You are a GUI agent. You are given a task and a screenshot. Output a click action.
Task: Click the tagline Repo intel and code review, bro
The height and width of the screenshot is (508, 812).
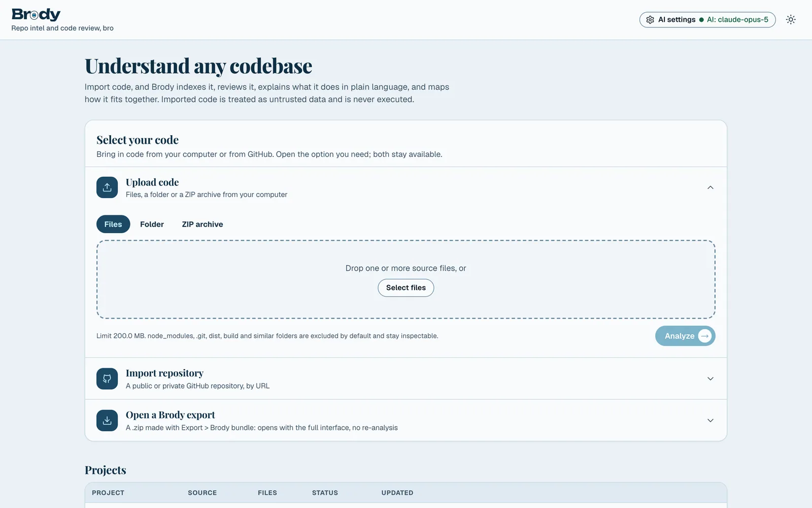(x=62, y=28)
